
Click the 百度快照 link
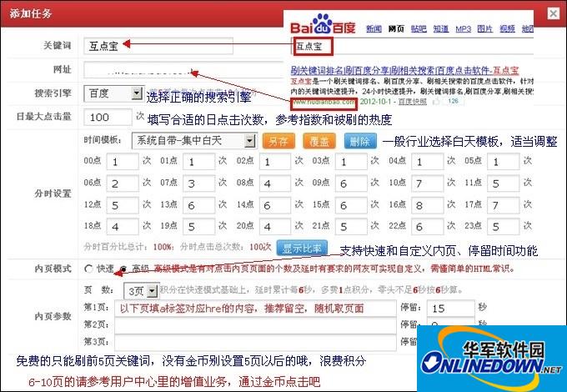coord(413,102)
